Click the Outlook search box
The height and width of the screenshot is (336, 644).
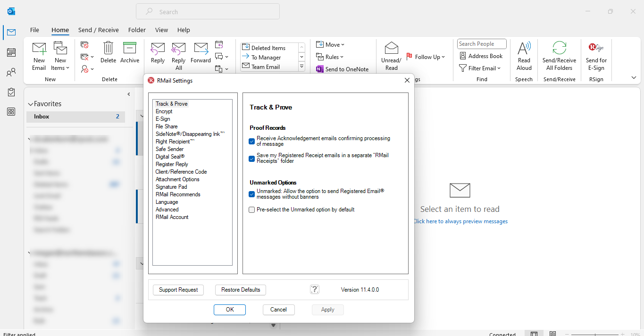pos(208,12)
